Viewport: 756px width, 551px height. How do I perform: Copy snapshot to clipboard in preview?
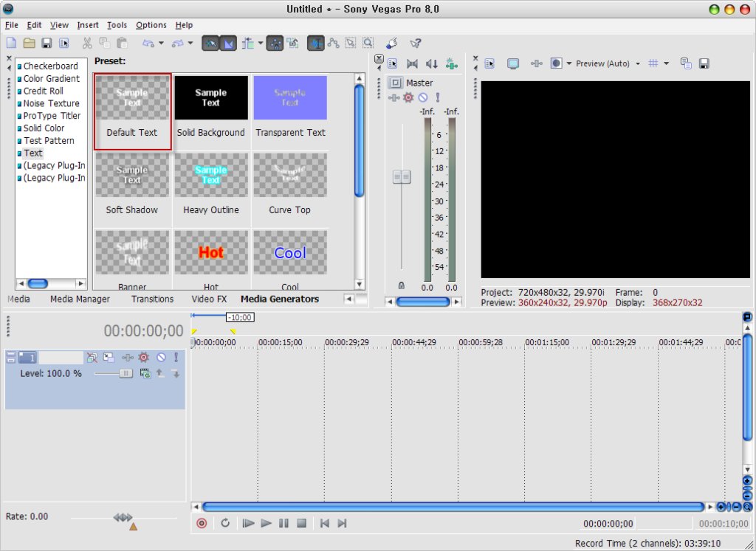tap(686, 63)
